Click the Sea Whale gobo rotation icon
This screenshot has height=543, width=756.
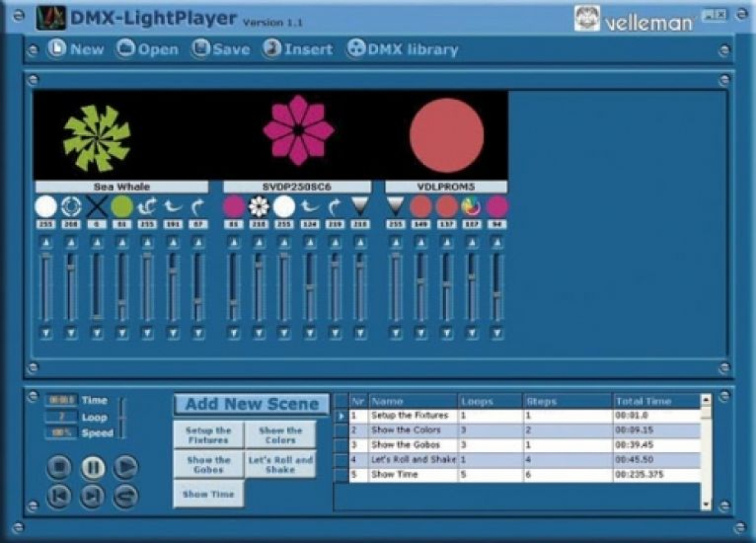(148, 207)
